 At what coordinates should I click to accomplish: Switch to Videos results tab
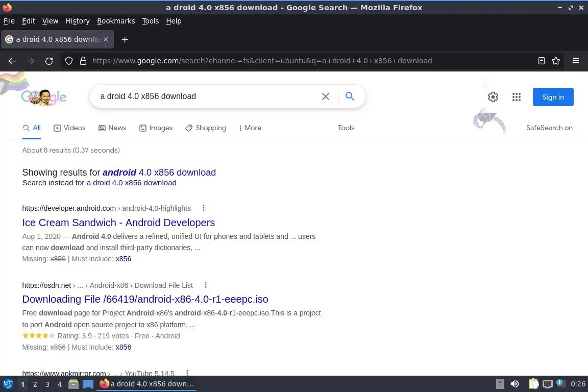click(x=70, y=128)
